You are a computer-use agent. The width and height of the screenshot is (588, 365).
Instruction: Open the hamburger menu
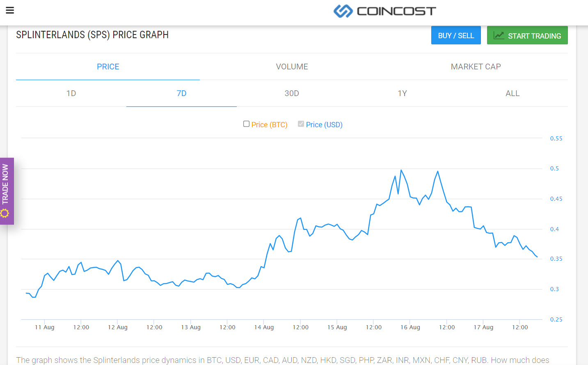pos(10,10)
